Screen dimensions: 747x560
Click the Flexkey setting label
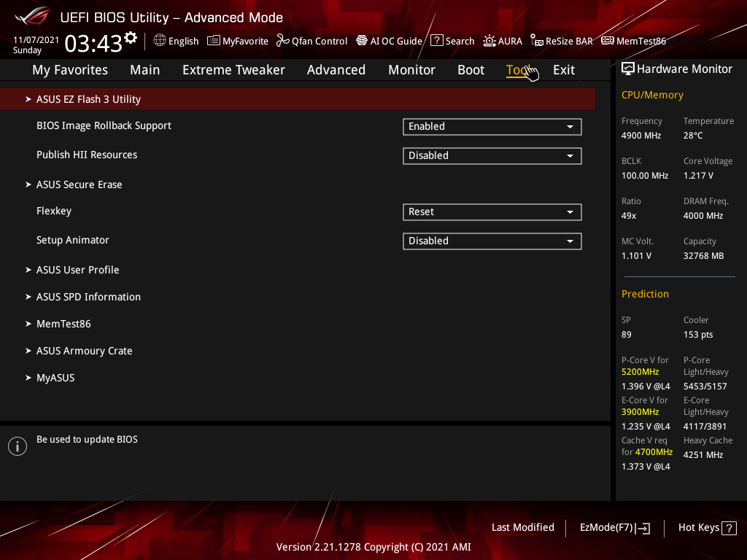coord(54,211)
